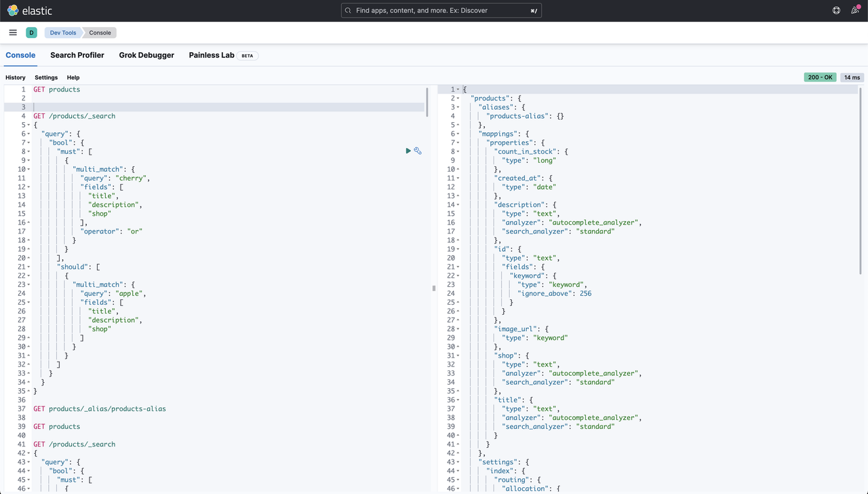Open the History panel
Screen dimensions: 868x494
pos(15,77)
